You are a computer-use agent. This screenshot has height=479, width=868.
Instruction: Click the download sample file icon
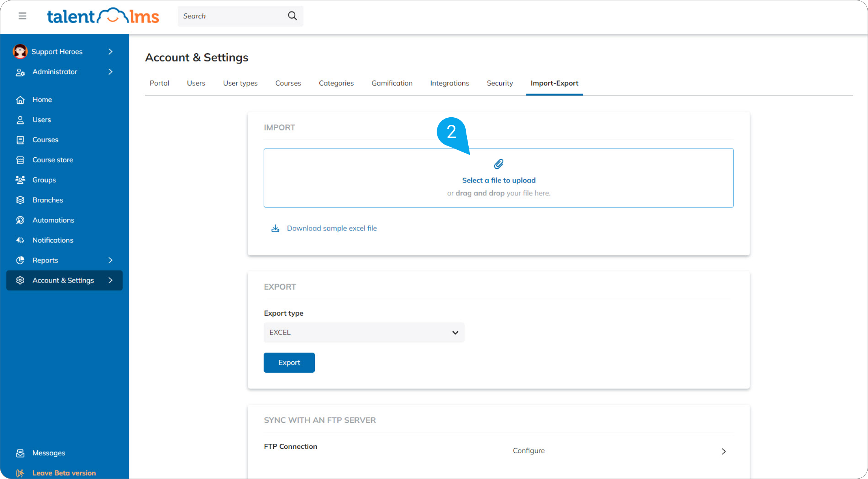(275, 228)
